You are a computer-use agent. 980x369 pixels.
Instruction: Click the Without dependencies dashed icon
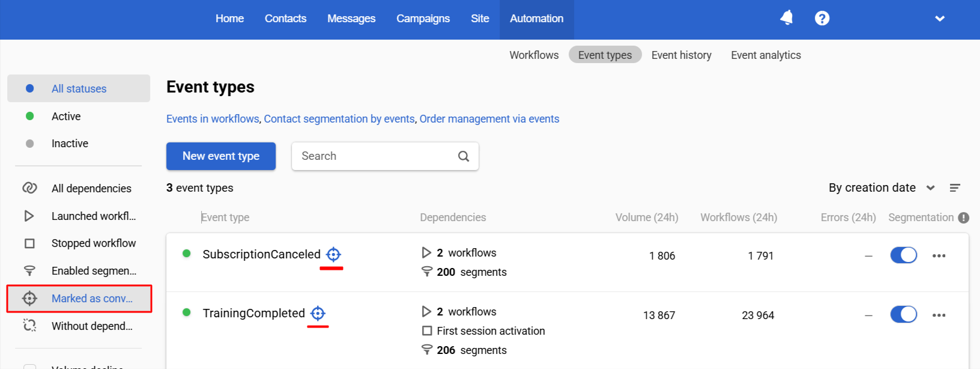click(x=29, y=326)
